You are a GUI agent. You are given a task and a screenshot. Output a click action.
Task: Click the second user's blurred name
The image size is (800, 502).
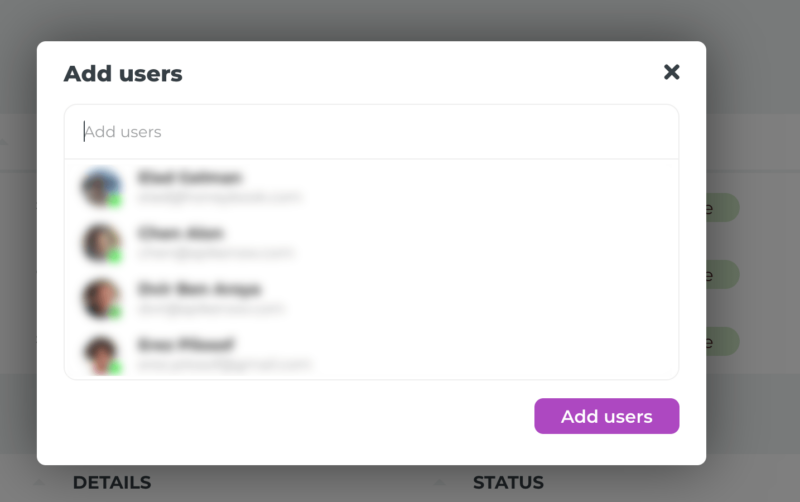click(181, 233)
